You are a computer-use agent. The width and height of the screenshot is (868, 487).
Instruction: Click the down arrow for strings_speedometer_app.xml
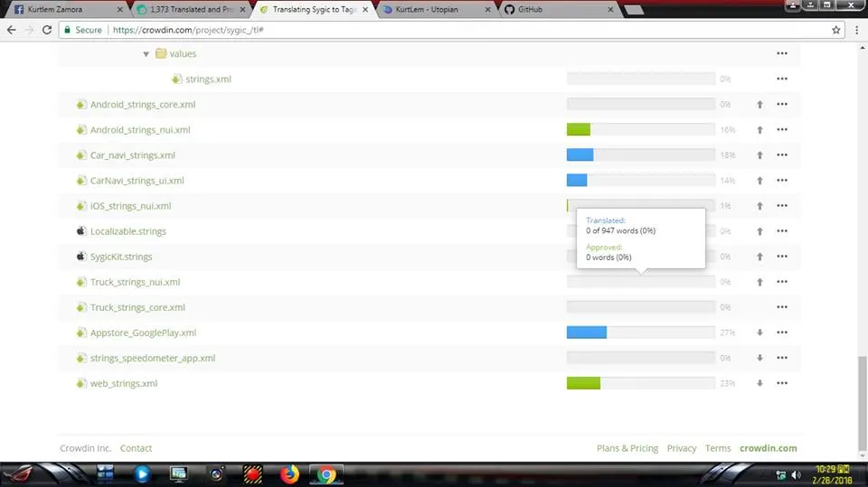click(759, 358)
